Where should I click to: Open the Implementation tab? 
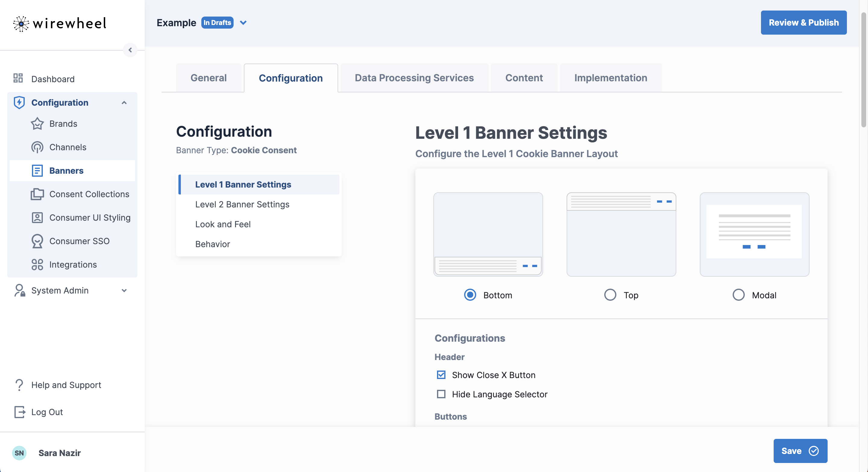(611, 78)
